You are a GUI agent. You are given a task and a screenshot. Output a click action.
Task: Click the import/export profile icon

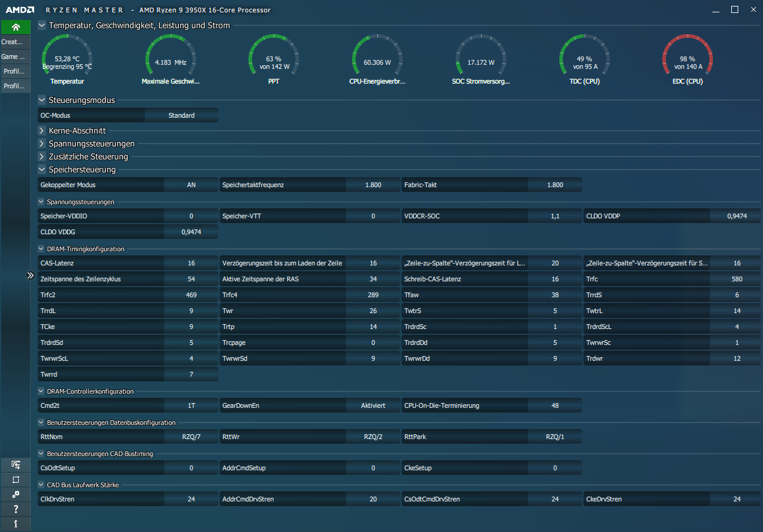pos(15,465)
